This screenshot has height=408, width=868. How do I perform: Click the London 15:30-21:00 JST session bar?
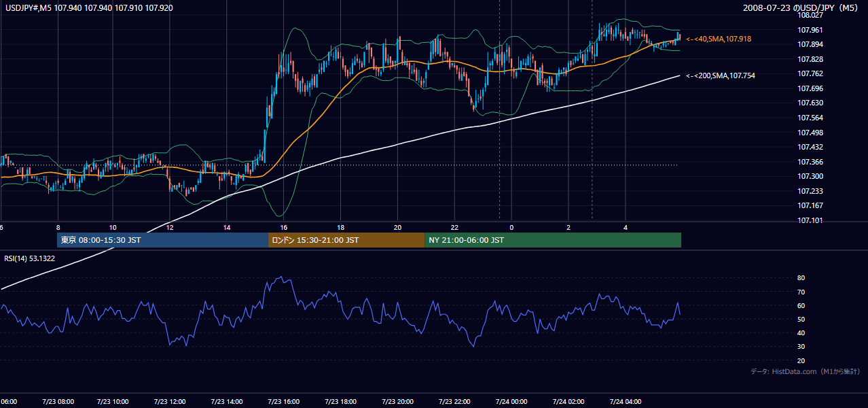(x=346, y=240)
